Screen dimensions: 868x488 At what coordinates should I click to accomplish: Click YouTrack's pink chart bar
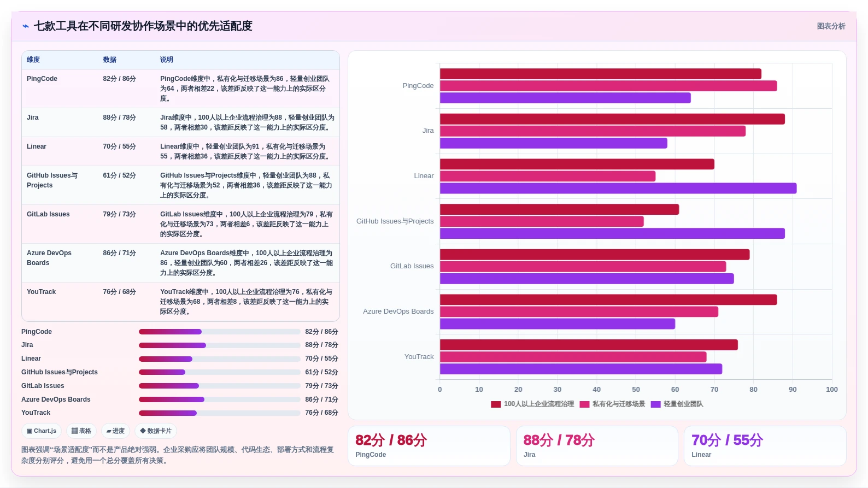573,357
